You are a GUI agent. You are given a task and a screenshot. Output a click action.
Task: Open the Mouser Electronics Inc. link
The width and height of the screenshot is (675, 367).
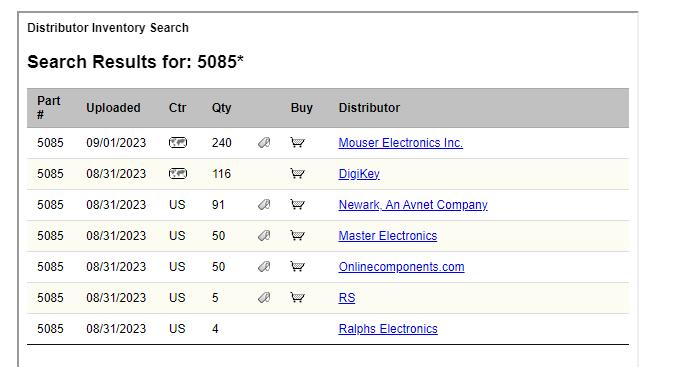pos(401,143)
